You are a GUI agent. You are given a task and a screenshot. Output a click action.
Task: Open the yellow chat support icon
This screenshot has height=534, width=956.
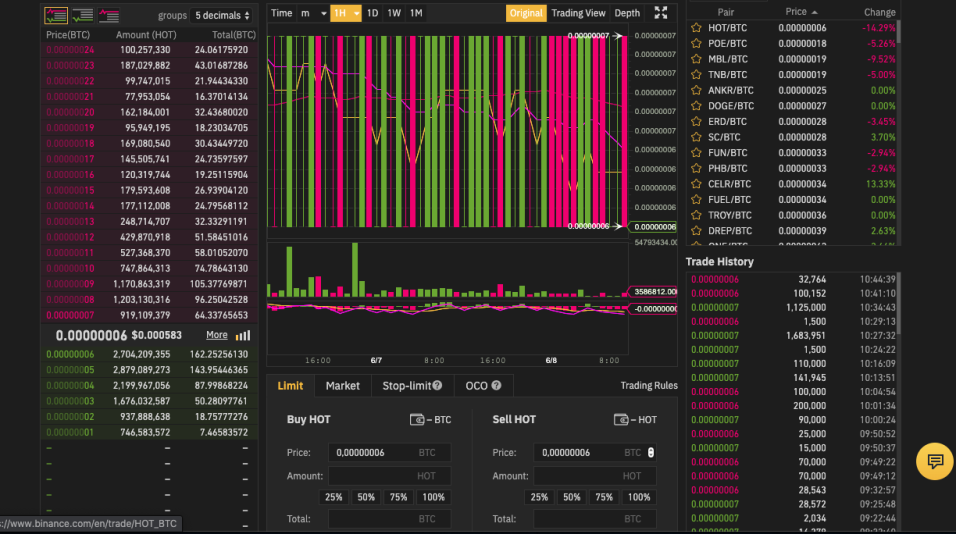click(935, 461)
